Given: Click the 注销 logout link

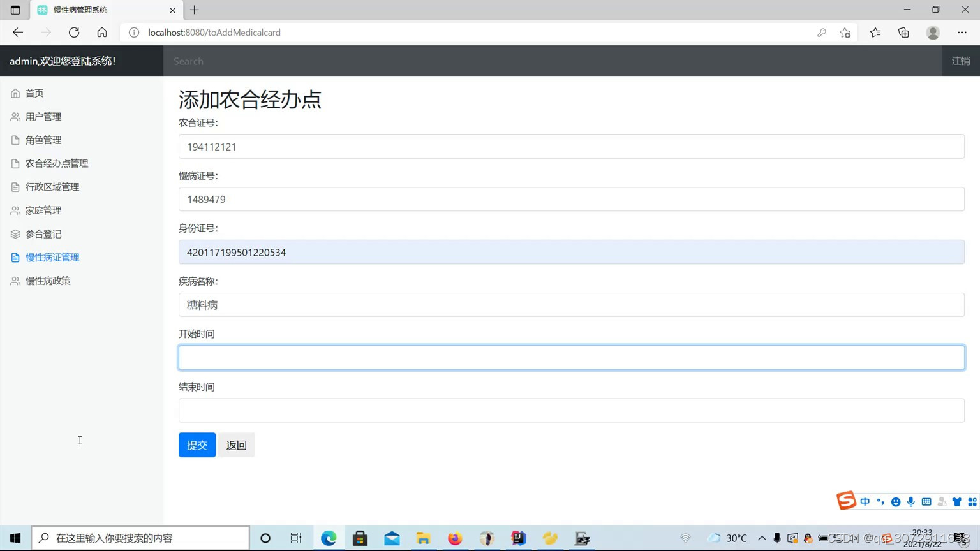Looking at the screenshot, I should coord(961,61).
